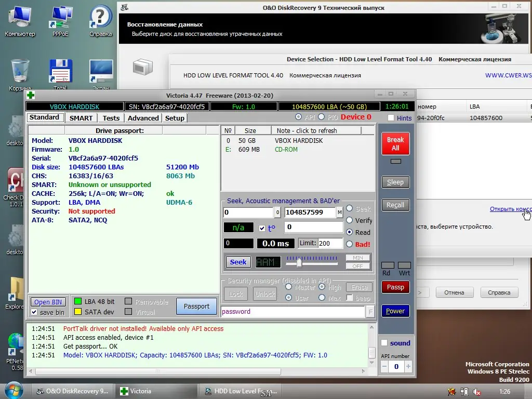Open the Корзина recycle bin icon
This screenshot has height=399, width=532.
tap(20, 75)
